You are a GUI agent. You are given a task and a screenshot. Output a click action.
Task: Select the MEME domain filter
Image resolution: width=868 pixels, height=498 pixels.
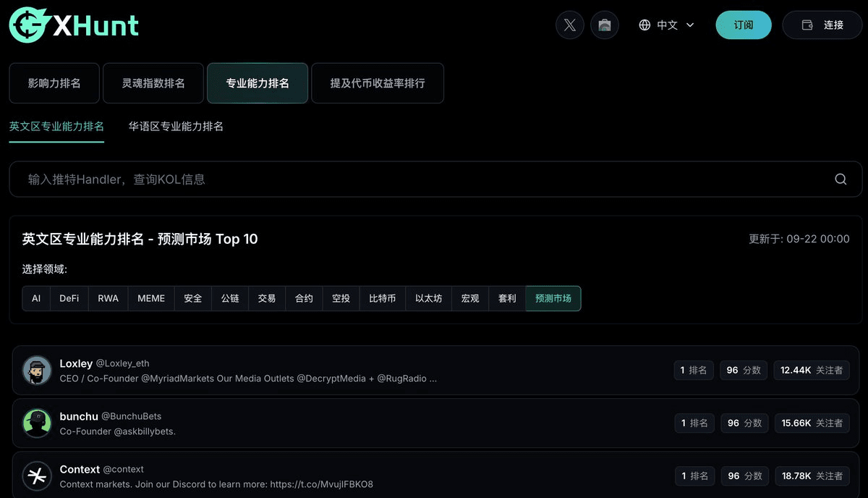tap(151, 298)
